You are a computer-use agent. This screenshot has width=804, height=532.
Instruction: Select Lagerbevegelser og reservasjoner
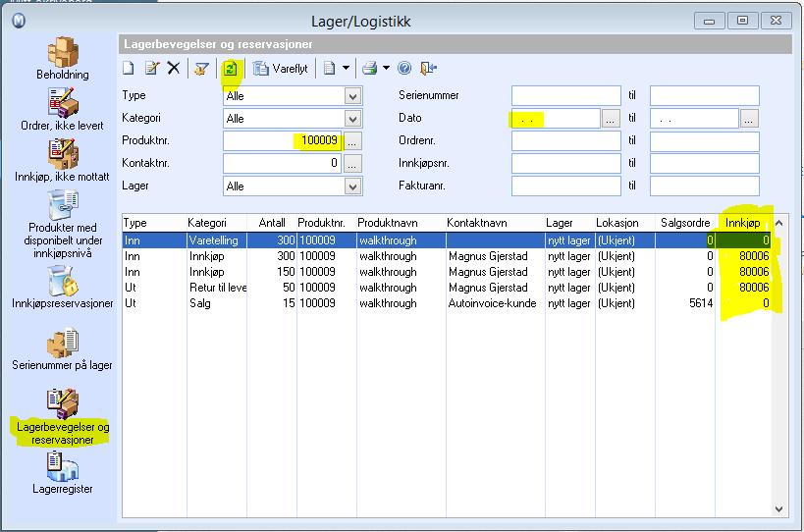coord(63,417)
